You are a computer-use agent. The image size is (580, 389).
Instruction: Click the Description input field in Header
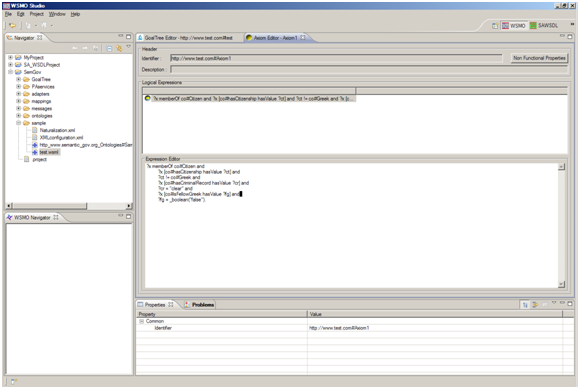(x=369, y=70)
